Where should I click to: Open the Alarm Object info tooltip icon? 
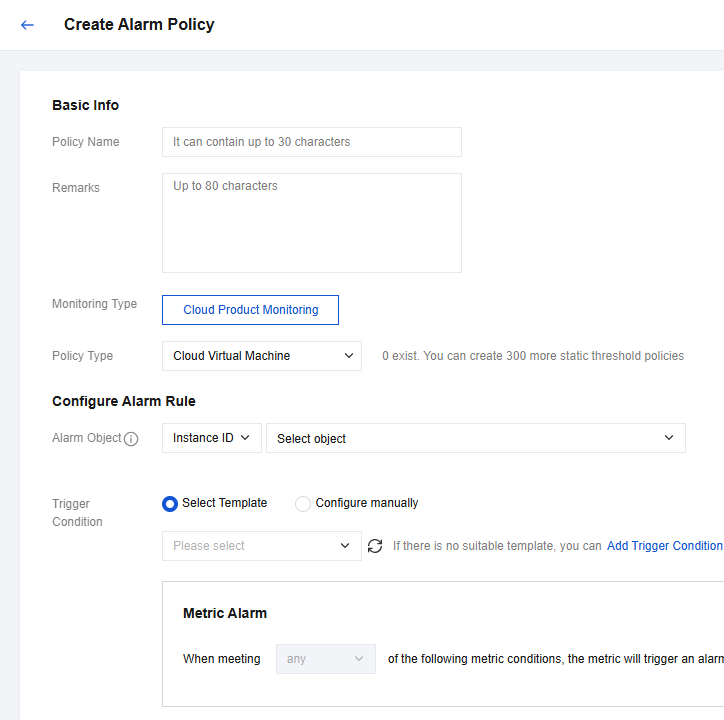[x=131, y=439]
